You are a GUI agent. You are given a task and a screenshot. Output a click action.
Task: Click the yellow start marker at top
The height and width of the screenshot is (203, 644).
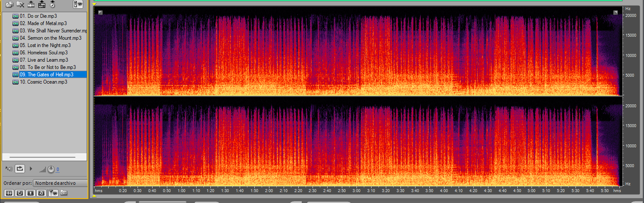tap(95, 4)
